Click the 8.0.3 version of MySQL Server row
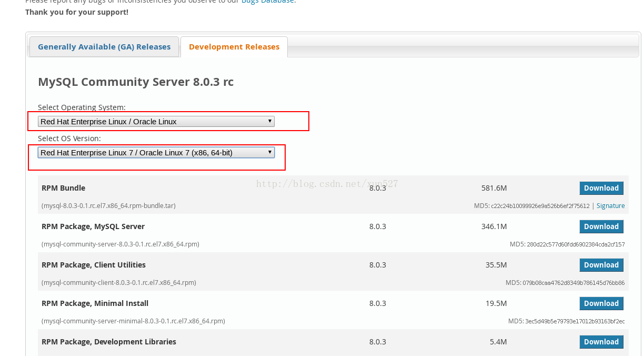This screenshot has height=356, width=644. tap(378, 226)
